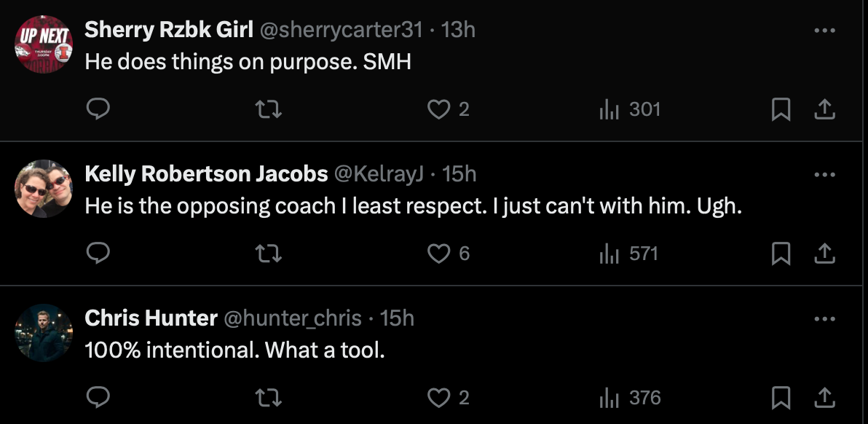Screen dimensions: 868x424
Task: Repost Sherry Rzbk Girl's tweet
Action: pyautogui.click(x=269, y=109)
